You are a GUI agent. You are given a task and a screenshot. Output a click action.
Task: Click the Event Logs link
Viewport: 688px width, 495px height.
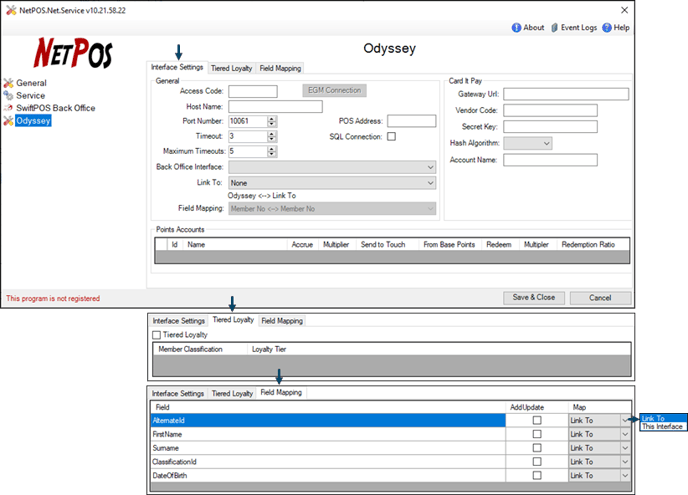(579, 28)
